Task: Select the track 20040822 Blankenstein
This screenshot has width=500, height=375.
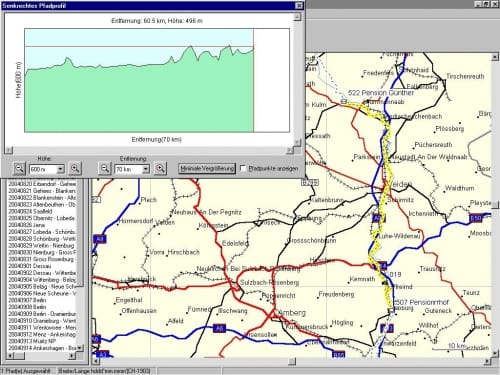Action: point(42,198)
